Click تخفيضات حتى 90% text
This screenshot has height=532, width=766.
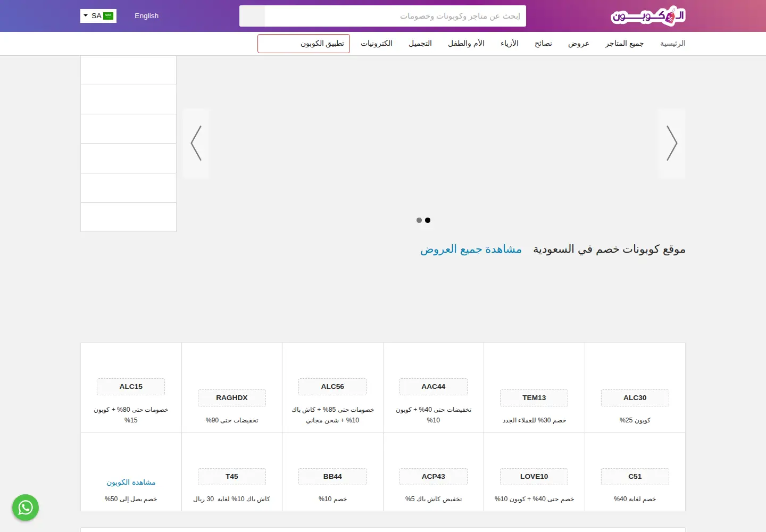232,420
